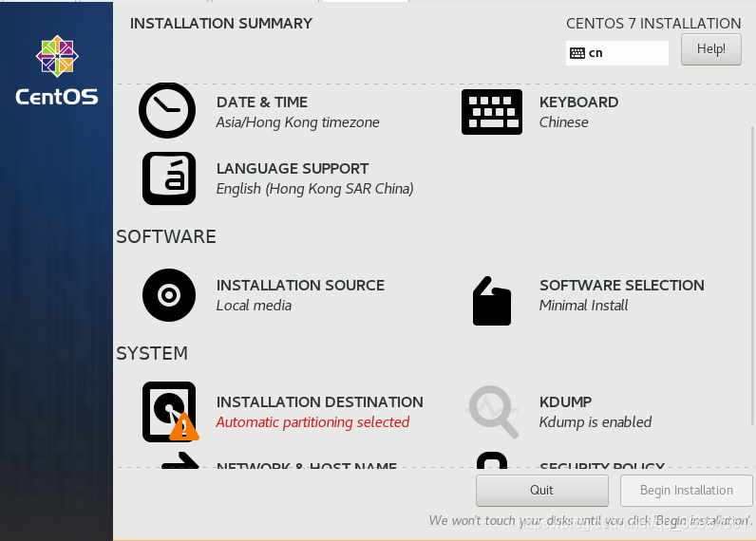The height and width of the screenshot is (541, 756).
Task: Click English (Hong Kong SAR China) text
Action: (x=314, y=189)
